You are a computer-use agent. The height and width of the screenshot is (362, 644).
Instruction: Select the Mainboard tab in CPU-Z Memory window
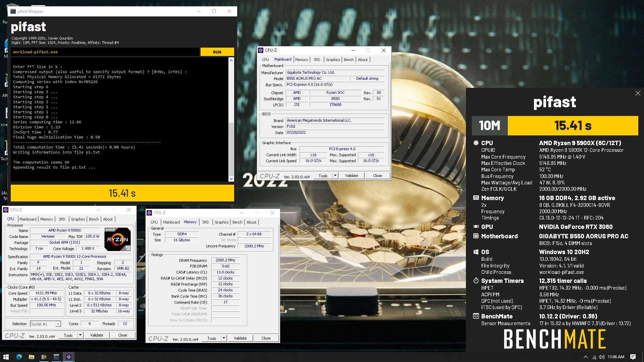tap(171, 222)
